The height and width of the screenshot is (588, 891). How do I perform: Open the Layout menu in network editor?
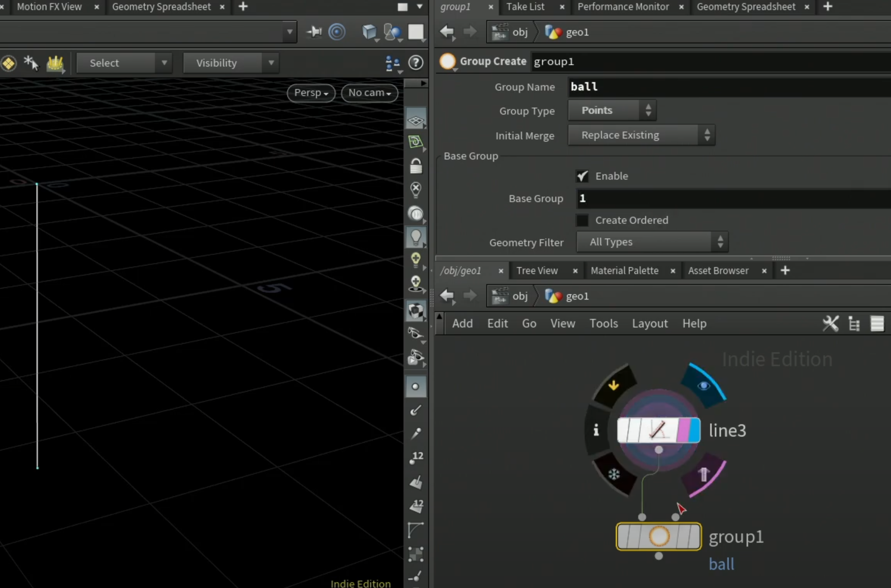click(x=650, y=323)
